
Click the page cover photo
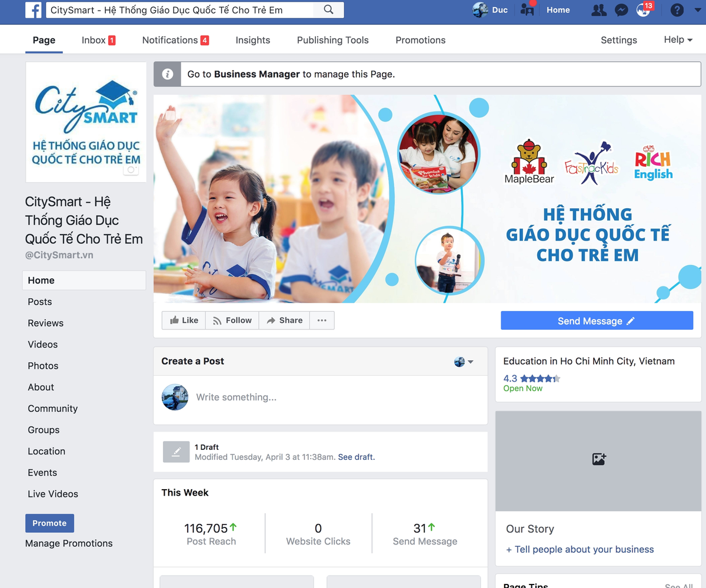pos(428,199)
